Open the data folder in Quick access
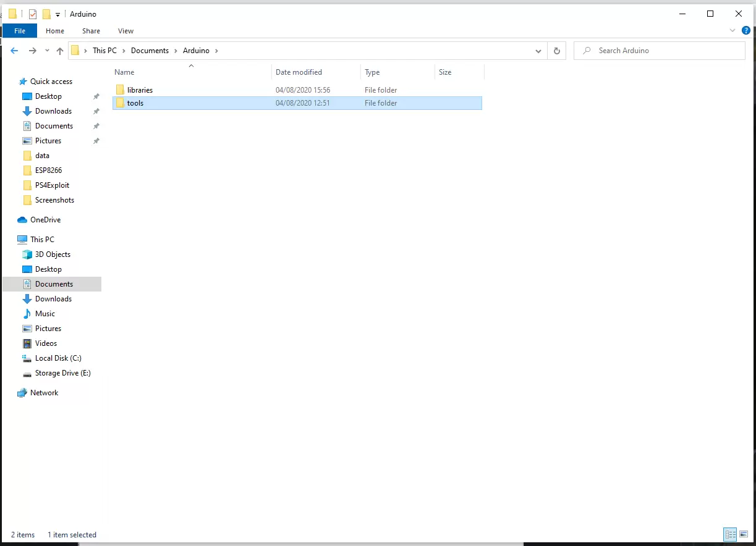Viewport: 756px width, 546px height. [x=42, y=156]
